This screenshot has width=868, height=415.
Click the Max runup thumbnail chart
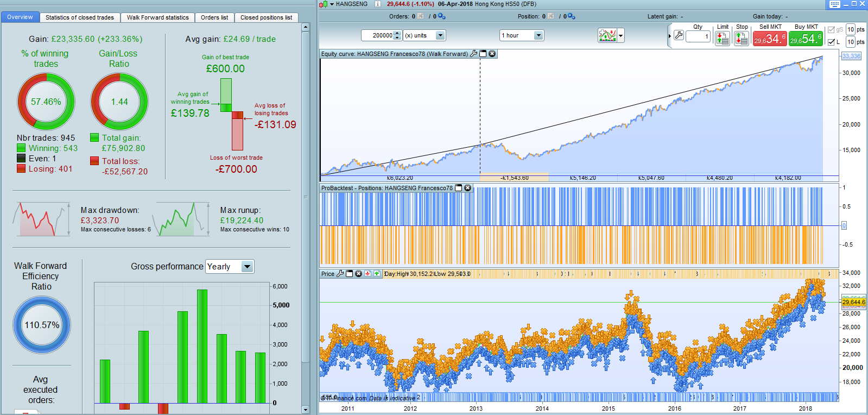[181, 219]
